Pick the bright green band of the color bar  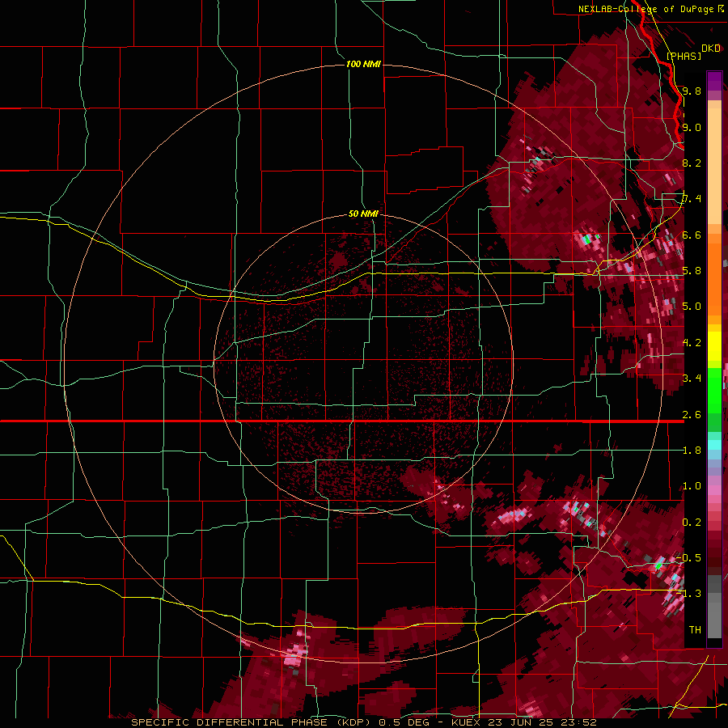coord(714,390)
